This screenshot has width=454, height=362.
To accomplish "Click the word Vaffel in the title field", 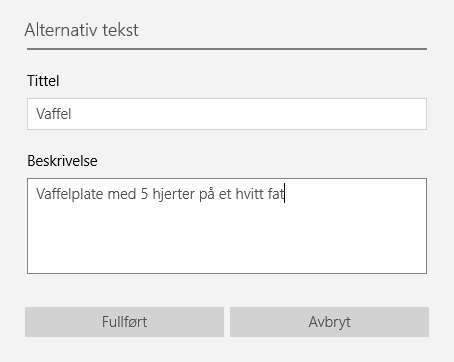I will click(54, 114).
